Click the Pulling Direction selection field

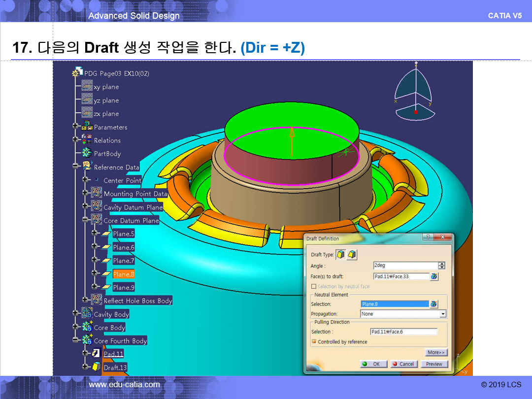tap(403, 332)
